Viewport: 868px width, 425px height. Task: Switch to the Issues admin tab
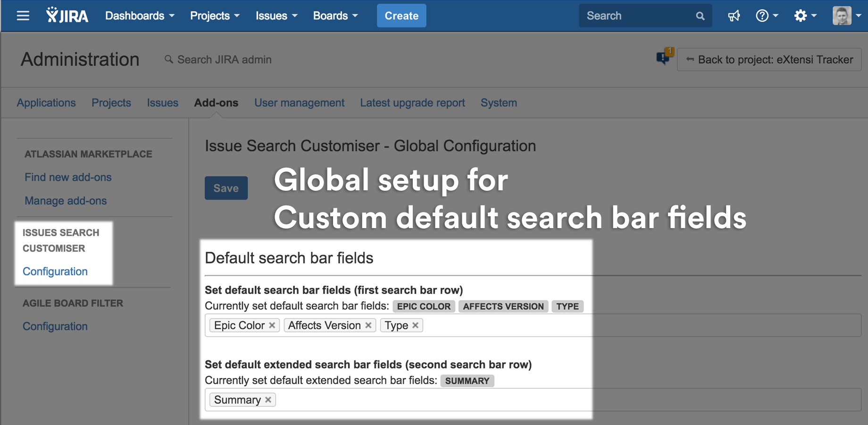pos(163,102)
